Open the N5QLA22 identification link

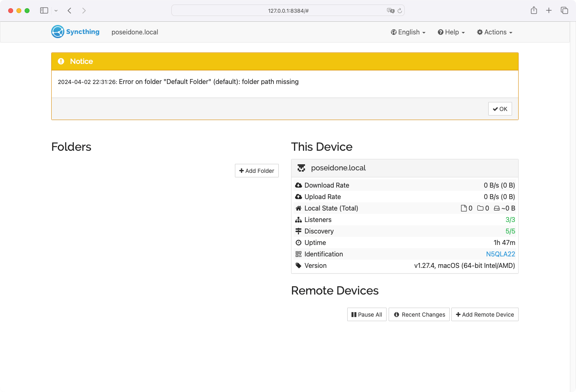click(500, 254)
